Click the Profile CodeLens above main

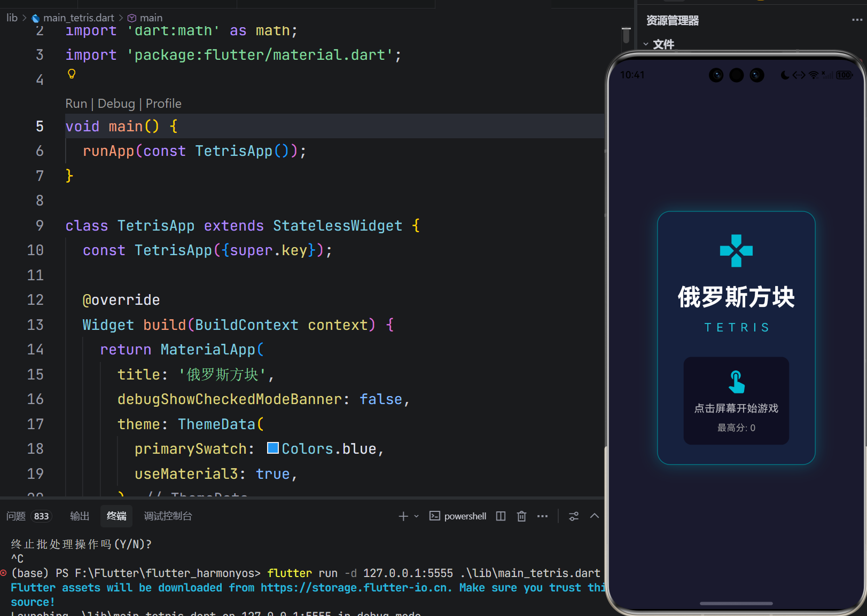(163, 104)
